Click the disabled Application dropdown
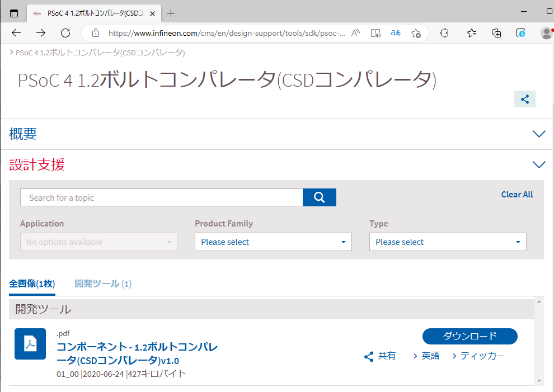Screen dimensions: 554x392 pos(98,242)
